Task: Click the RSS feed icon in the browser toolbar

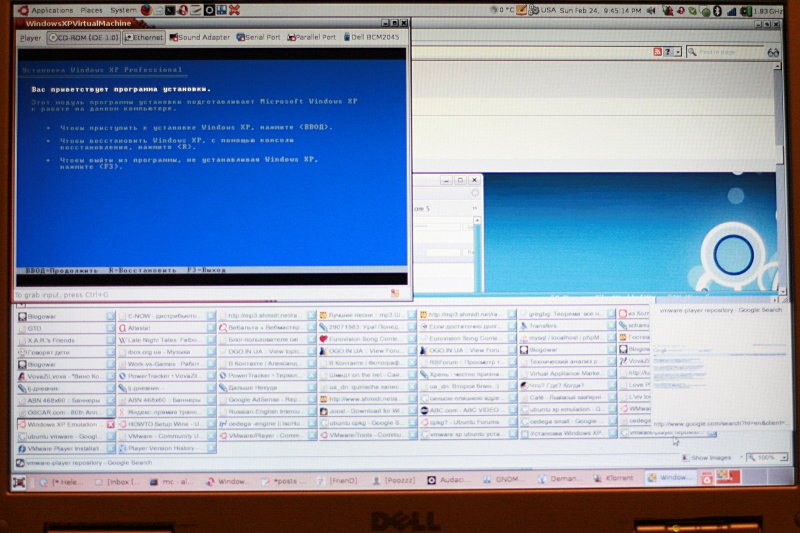Action: pos(657,52)
